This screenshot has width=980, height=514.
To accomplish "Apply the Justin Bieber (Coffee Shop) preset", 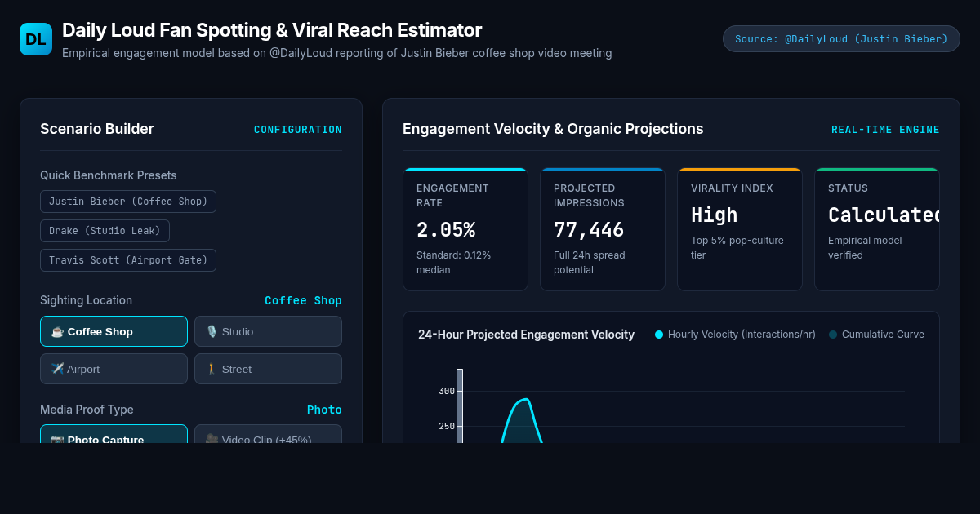I will [128, 202].
